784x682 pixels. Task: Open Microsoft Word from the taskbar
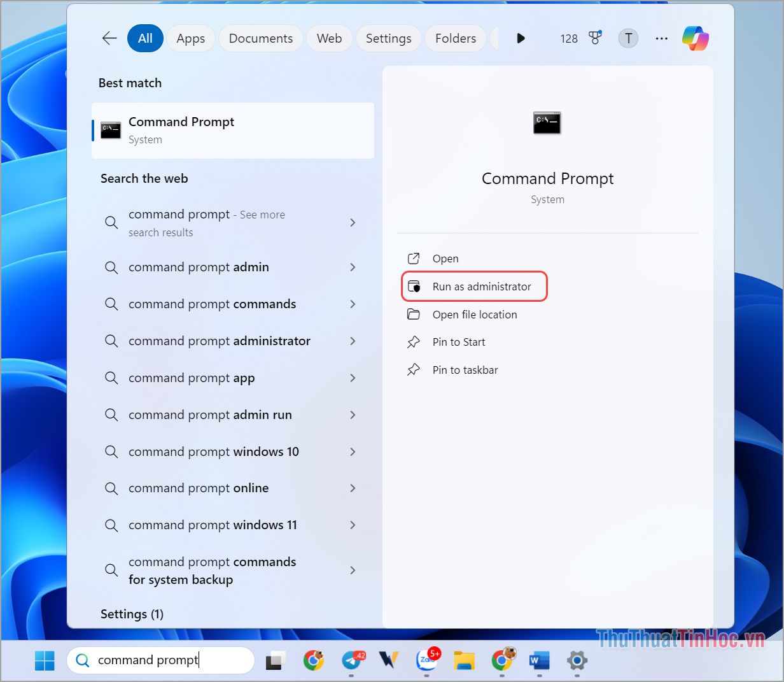point(539,662)
